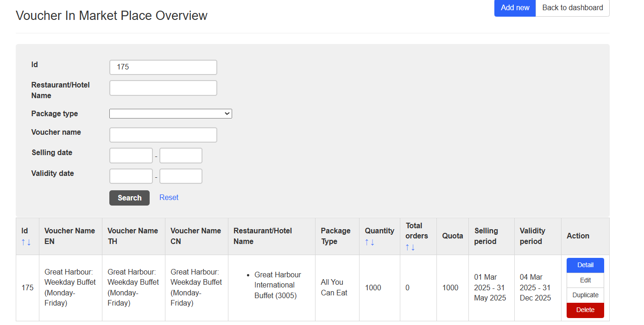
Task: Select the Validity date end field
Action: [181, 176]
